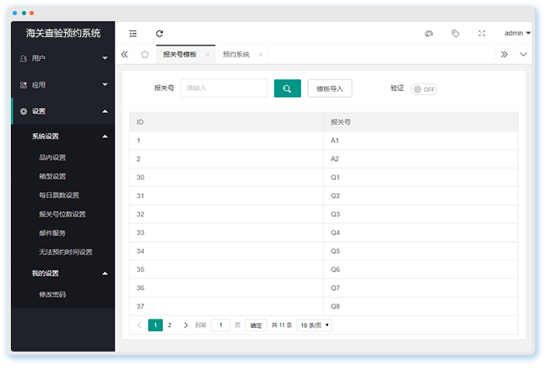This screenshot has height=392, width=546.
Task: Click the fullscreen icon in header
Action: click(482, 34)
